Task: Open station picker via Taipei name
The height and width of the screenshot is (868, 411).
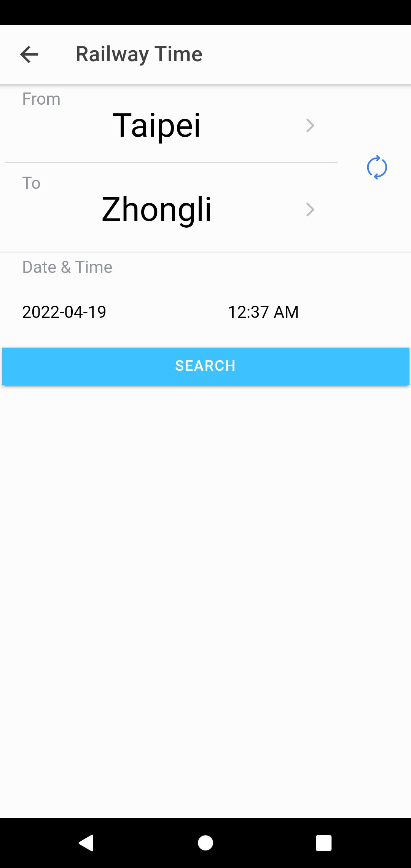Action: pos(157,125)
